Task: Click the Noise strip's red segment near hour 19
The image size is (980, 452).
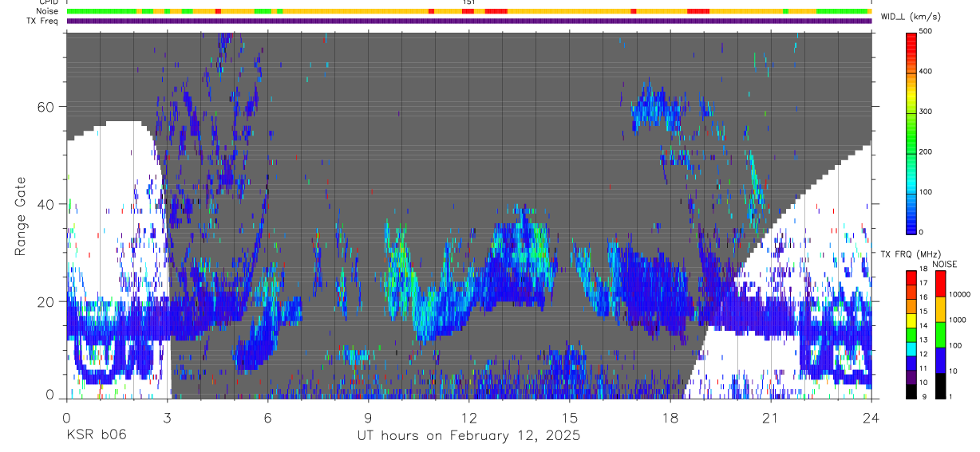Action: [x=698, y=11]
